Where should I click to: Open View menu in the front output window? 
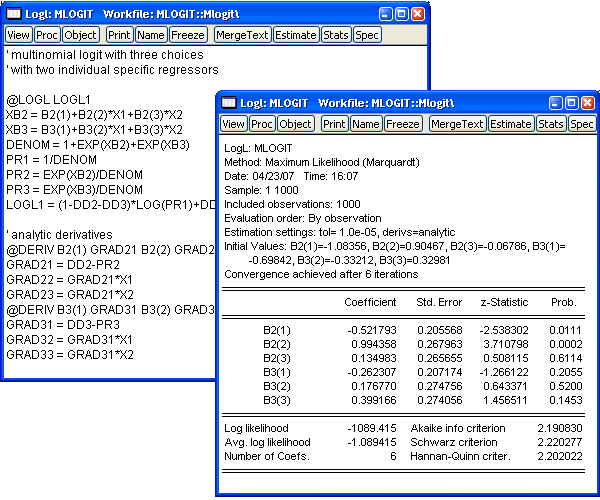click(233, 124)
